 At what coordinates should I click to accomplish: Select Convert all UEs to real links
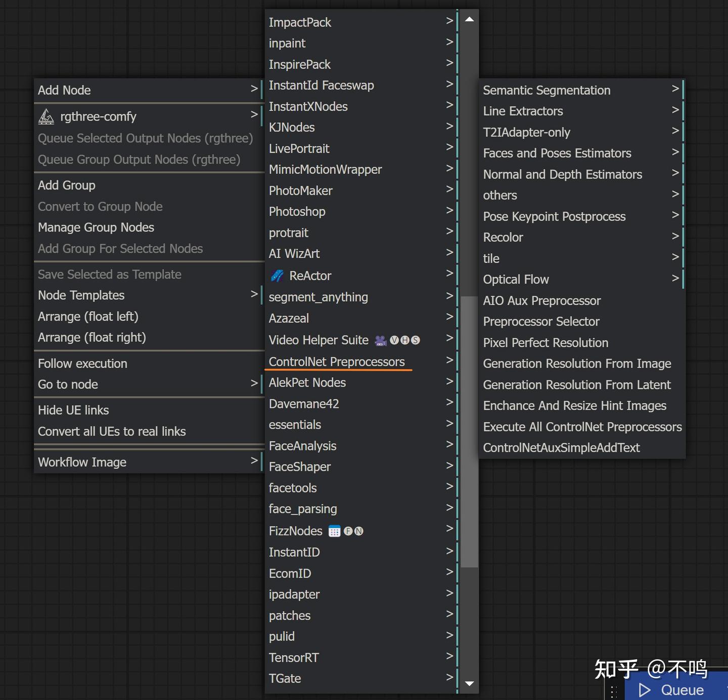click(x=149, y=431)
